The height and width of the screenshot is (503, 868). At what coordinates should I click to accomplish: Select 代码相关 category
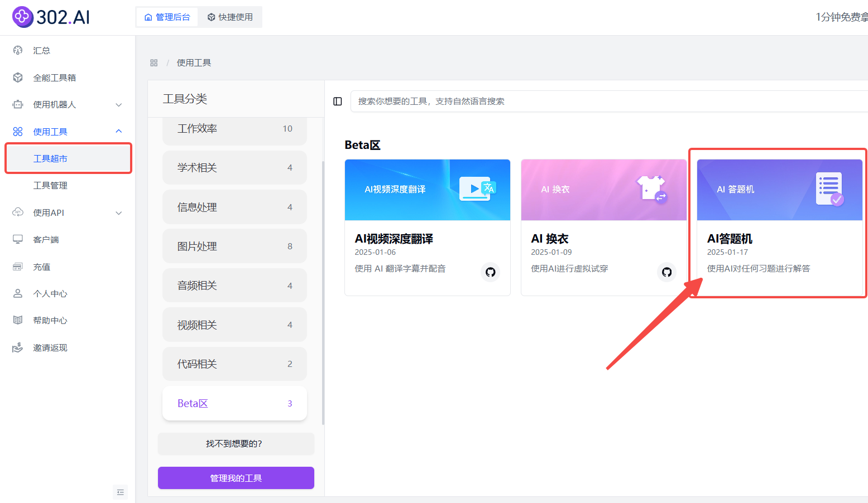(234, 364)
